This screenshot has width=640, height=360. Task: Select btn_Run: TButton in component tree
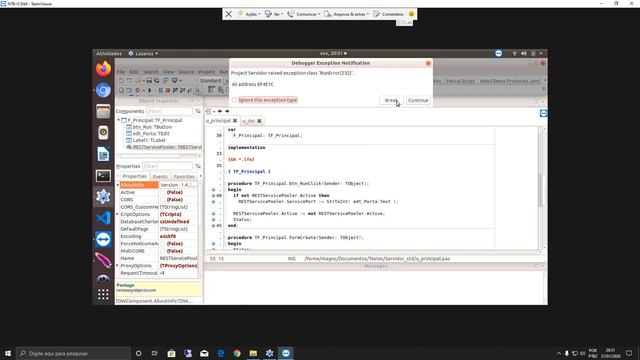pos(152,127)
